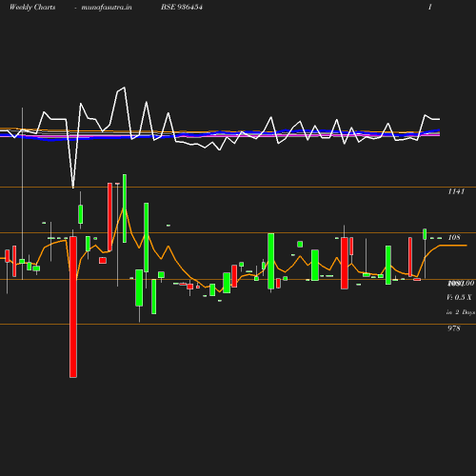Screen dimensions: 476x476
Task: Click the 1141 price level label
Action: [456, 191]
